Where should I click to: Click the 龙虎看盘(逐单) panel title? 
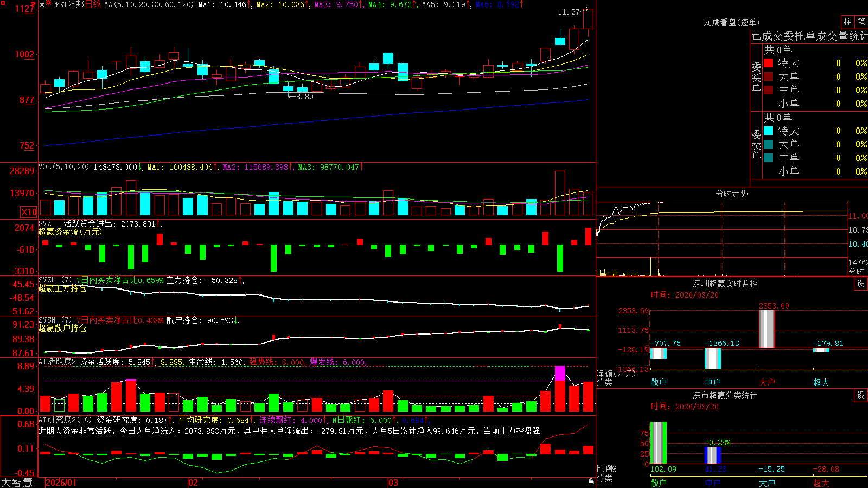coord(731,22)
